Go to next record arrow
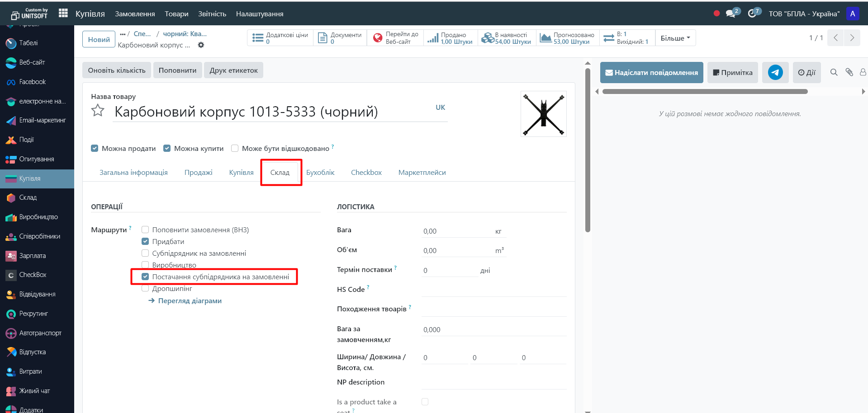 [852, 38]
